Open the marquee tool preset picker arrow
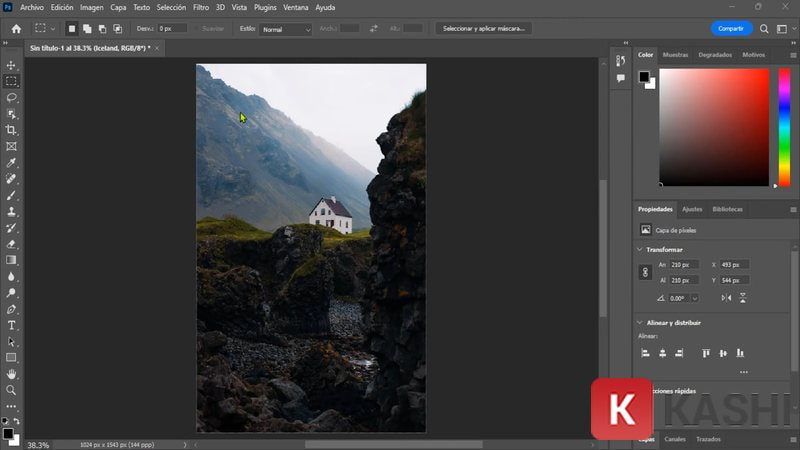 (x=53, y=29)
